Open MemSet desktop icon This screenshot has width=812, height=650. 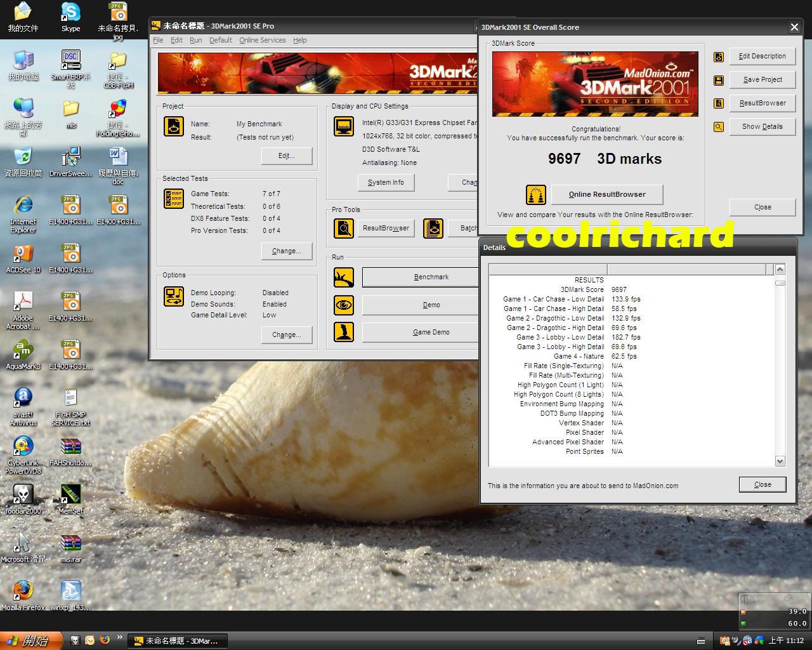click(70, 500)
